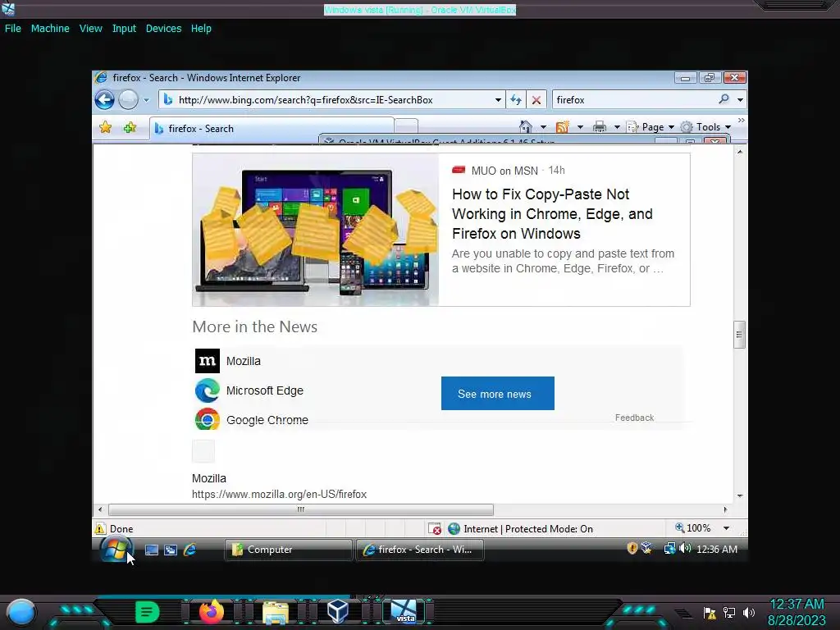The image size is (840, 630).
Task: Open the mozilla.org/en-US/firefox result link
Action: click(279, 494)
